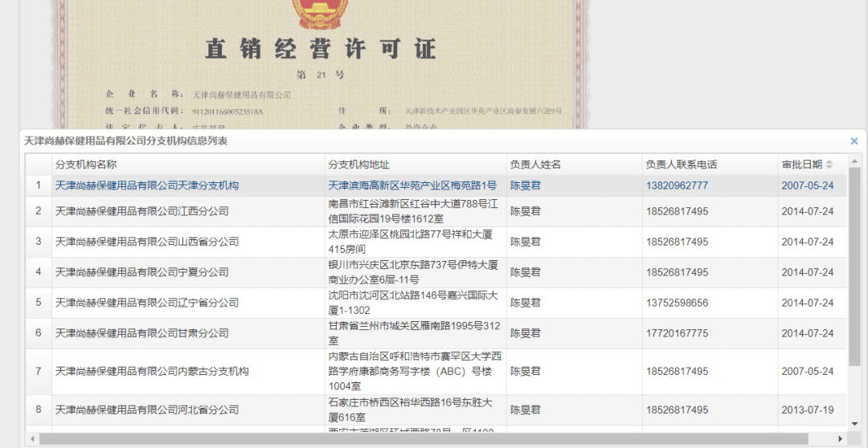Click 负责人联系电话 column header
This screenshot has height=448, width=868.
click(x=710, y=165)
